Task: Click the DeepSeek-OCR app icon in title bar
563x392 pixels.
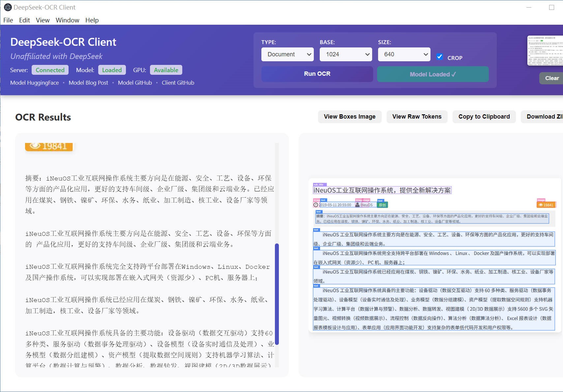Action: 8,7
